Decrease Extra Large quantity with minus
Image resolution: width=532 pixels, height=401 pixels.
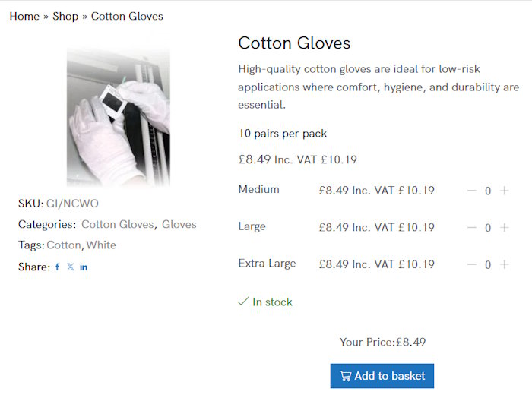click(x=472, y=265)
